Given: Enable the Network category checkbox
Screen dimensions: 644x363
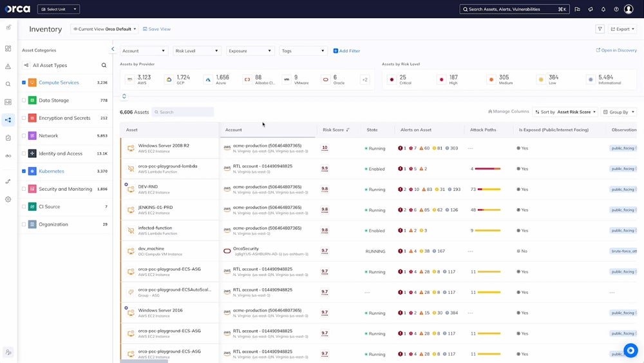Looking at the screenshot, I should (24, 136).
